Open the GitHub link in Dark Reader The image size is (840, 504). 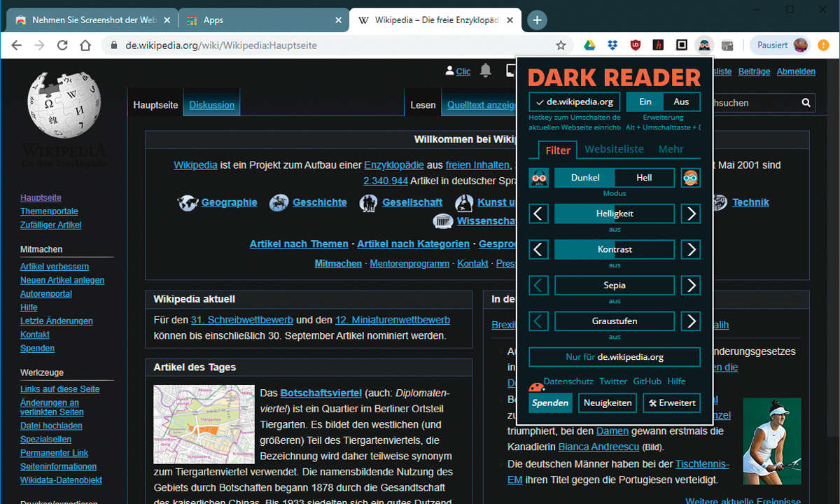[647, 381]
